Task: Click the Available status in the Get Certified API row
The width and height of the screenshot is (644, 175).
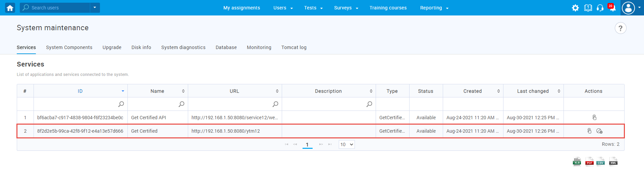Action: (x=426, y=118)
